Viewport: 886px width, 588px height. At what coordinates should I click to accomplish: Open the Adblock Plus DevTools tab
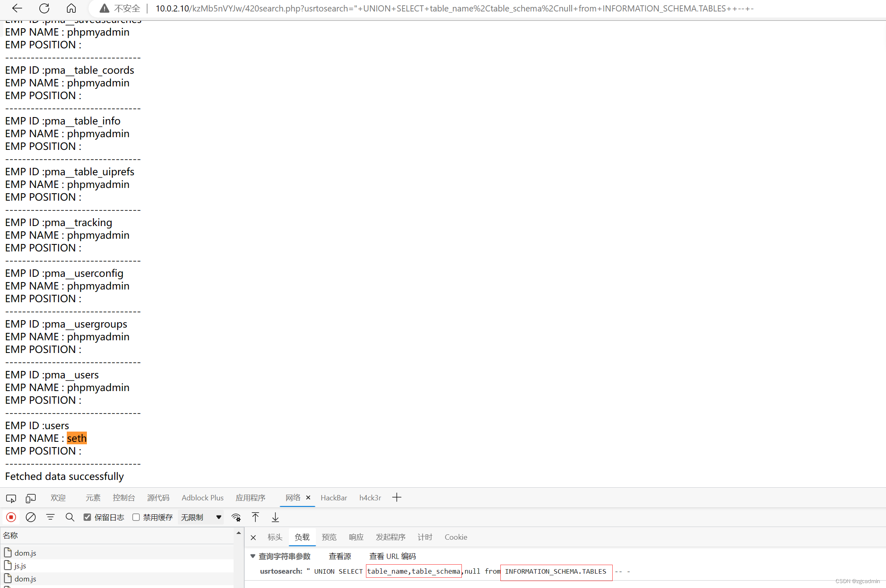202,498
